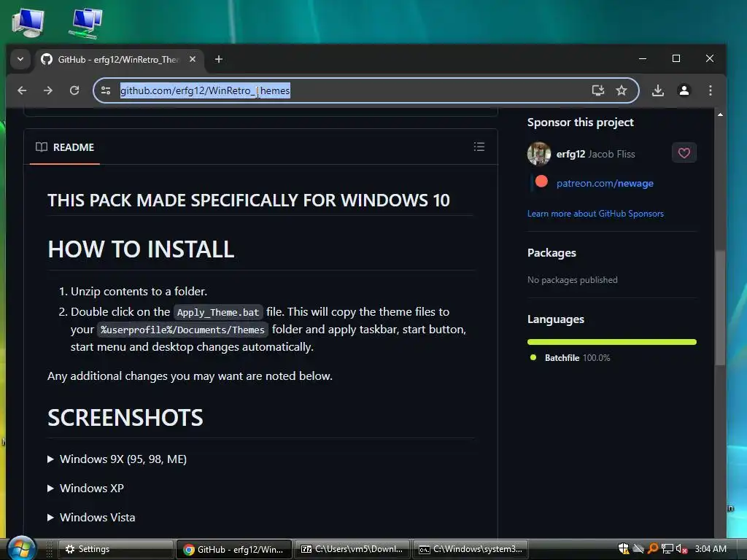Go forward using the forward arrow
747x560 pixels.
pos(48,90)
